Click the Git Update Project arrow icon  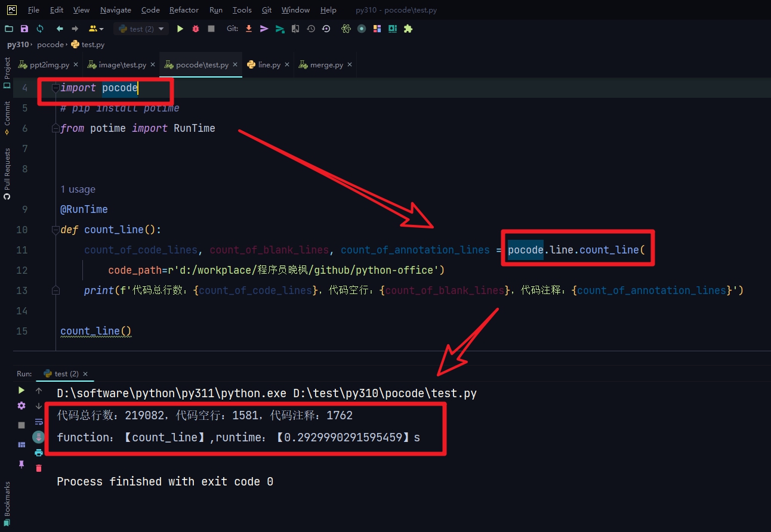click(249, 29)
